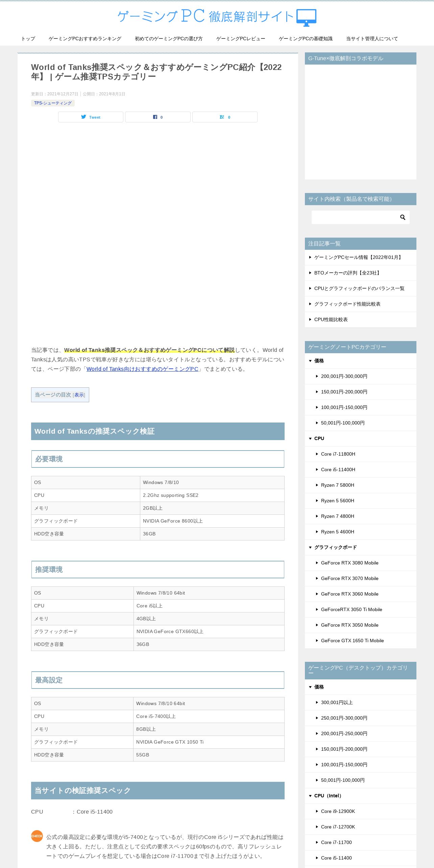
Task: Bookmark via the Hatena B! button
Action: [225, 117]
